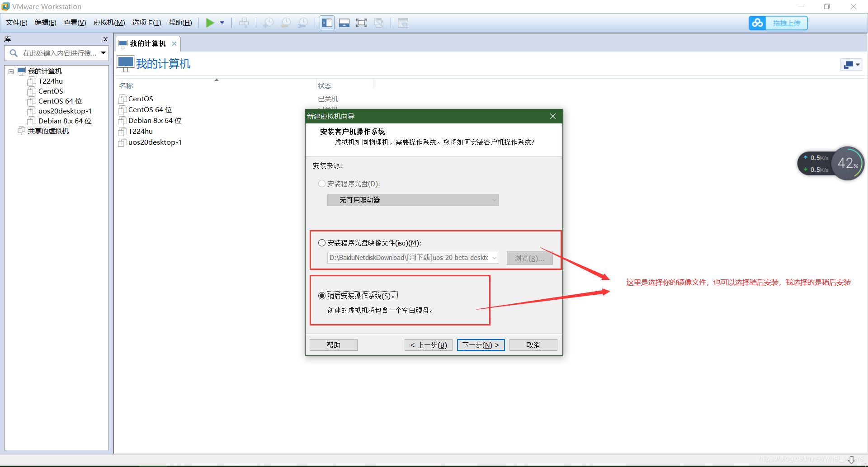
Task: Click the 下一步(N) button in the wizard
Action: point(481,344)
